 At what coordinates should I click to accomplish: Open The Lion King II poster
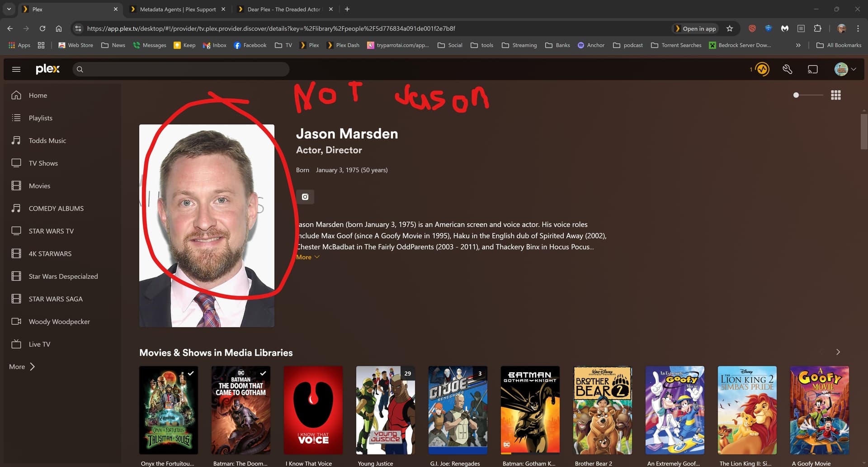(x=747, y=410)
